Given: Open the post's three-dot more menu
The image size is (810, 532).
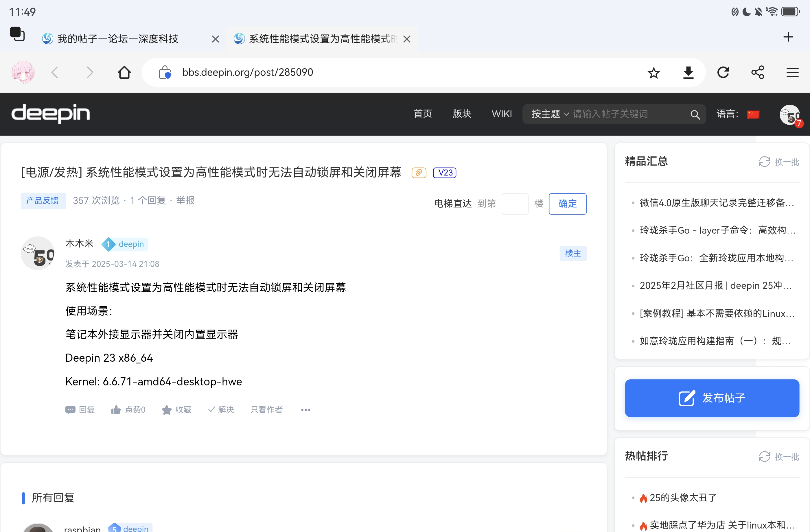Looking at the screenshot, I should [x=305, y=410].
